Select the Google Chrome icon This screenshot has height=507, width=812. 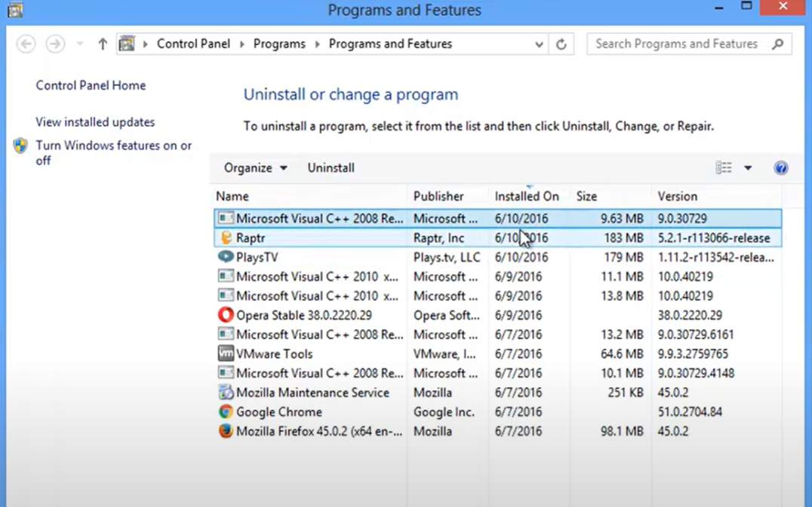tap(226, 411)
